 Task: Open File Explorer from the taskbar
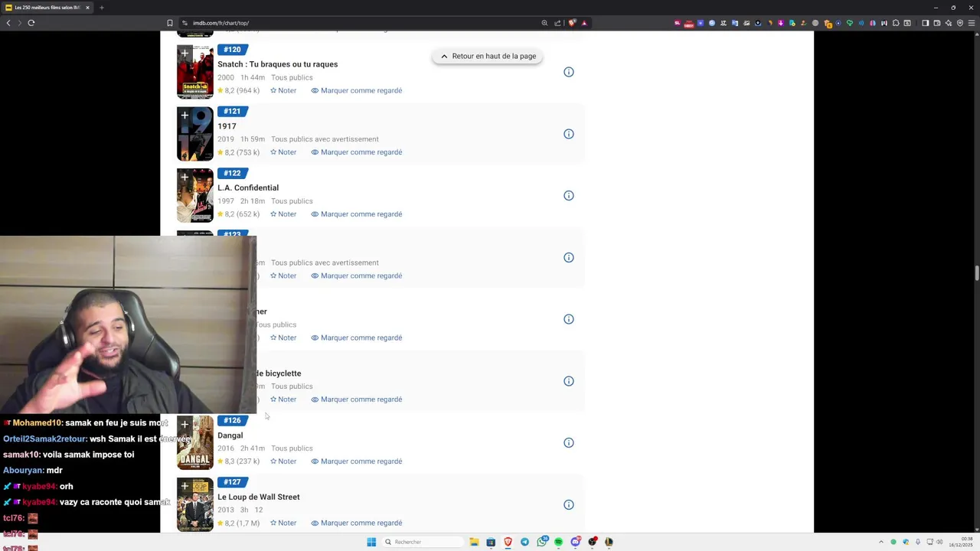click(x=474, y=542)
